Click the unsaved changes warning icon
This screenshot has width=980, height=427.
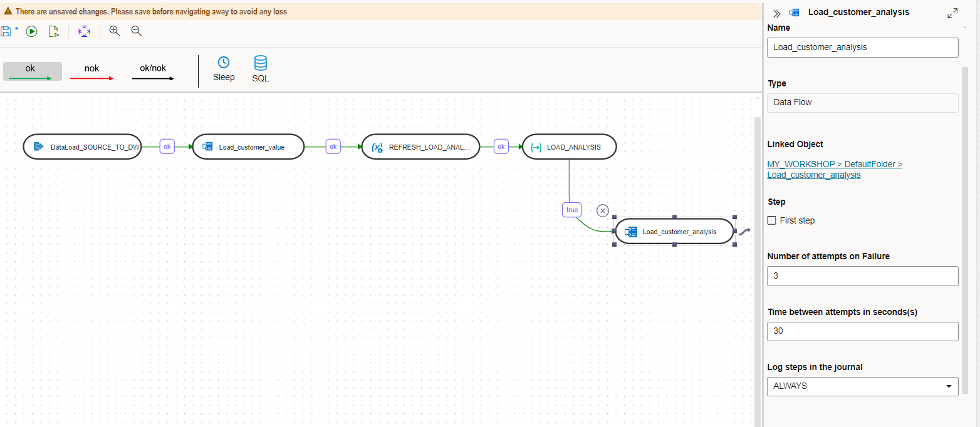pyautogui.click(x=8, y=11)
